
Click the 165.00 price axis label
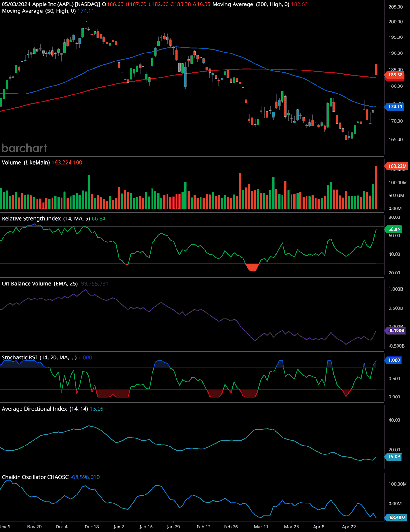(x=396, y=139)
